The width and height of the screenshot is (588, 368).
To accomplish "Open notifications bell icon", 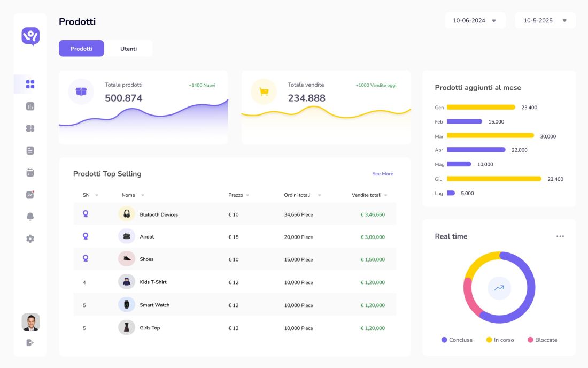I will click(x=30, y=217).
